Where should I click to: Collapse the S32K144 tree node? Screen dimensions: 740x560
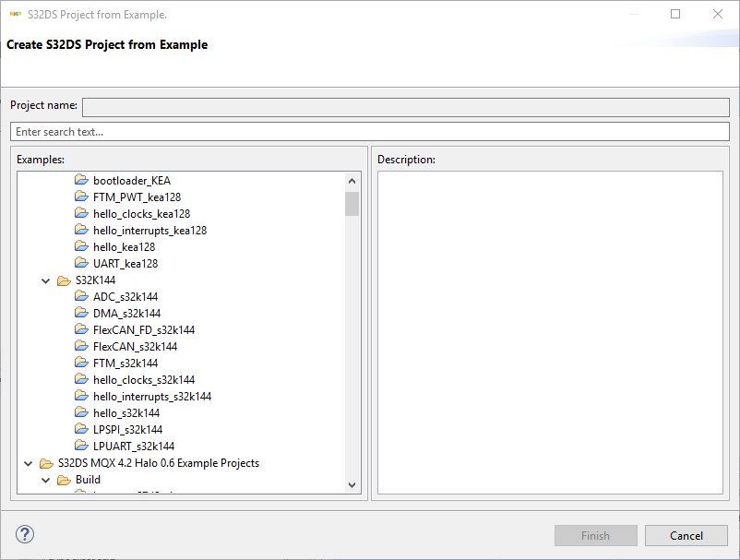pyautogui.click(x=46, y=280)
